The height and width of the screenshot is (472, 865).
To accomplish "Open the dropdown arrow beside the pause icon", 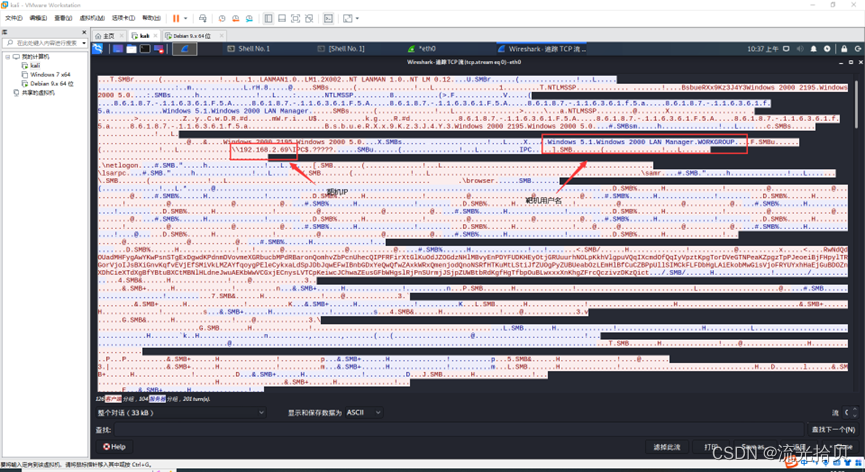I will 185,18.
